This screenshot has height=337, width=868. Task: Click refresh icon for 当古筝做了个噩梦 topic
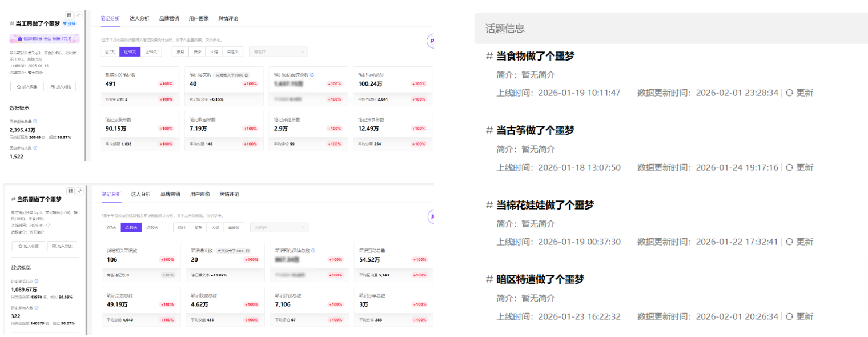coord(789,167)
